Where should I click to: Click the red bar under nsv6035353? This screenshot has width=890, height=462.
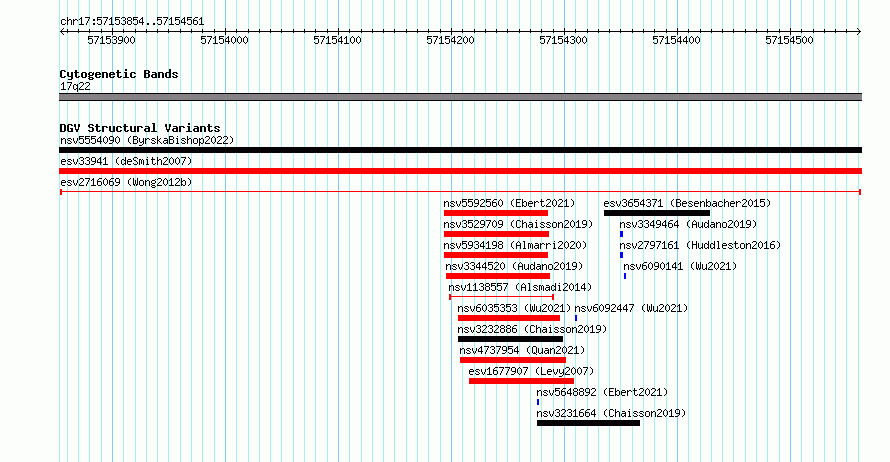click(509, 318)
